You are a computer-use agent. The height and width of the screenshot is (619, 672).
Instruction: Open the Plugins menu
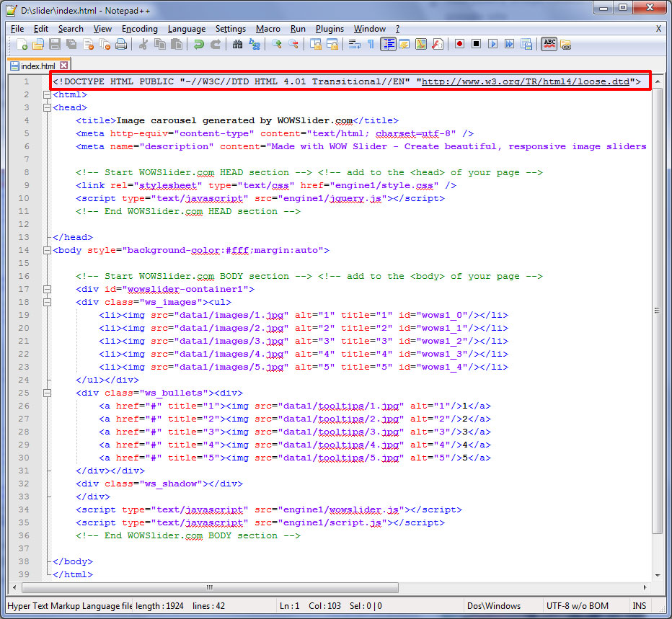tap(330, 29)
